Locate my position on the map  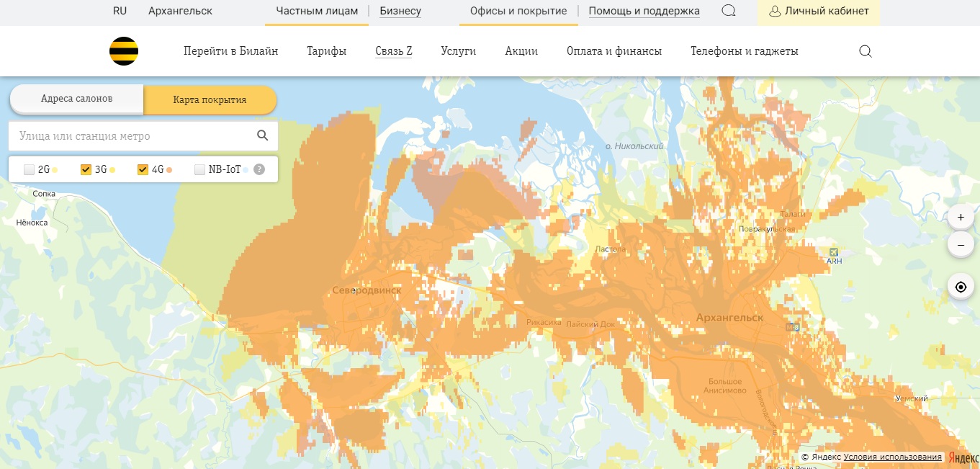(961, 287)
